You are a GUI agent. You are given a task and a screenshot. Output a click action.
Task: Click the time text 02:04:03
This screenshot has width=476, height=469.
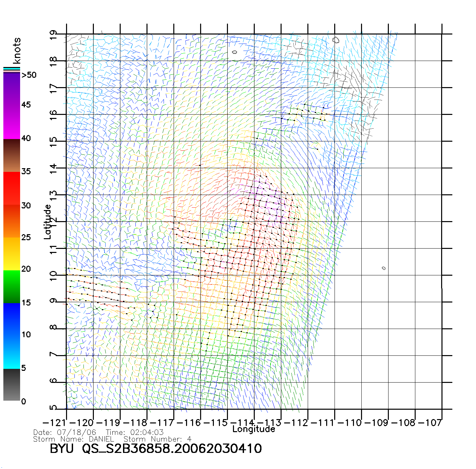click(147, 432)
